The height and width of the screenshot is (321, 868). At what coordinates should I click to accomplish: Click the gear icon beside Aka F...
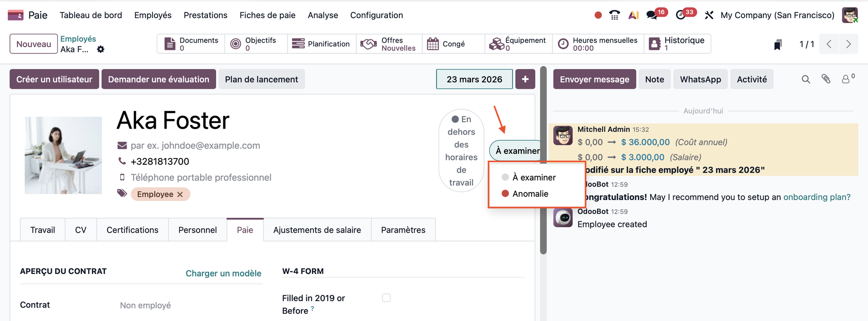pos(101,49)
